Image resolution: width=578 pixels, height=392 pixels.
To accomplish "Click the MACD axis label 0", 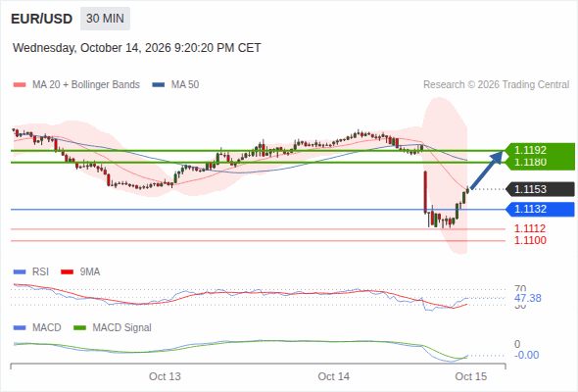I will 517,344.
